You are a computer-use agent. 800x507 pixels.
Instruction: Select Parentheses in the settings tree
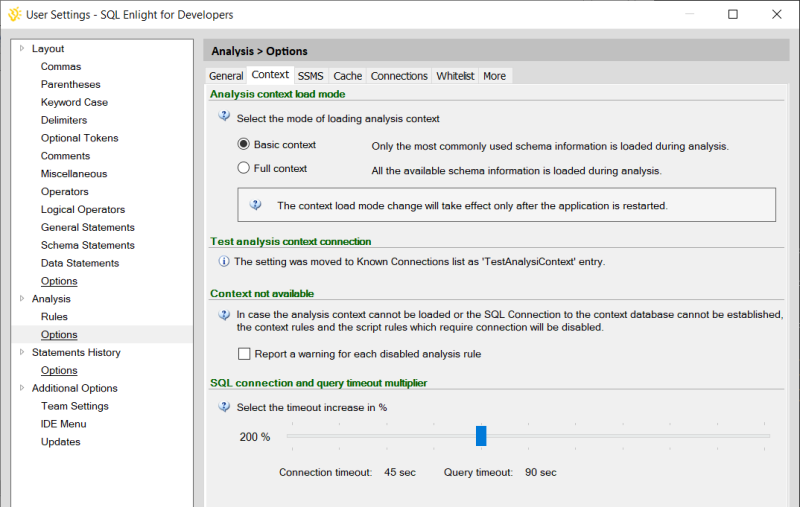tap(70, 84)
